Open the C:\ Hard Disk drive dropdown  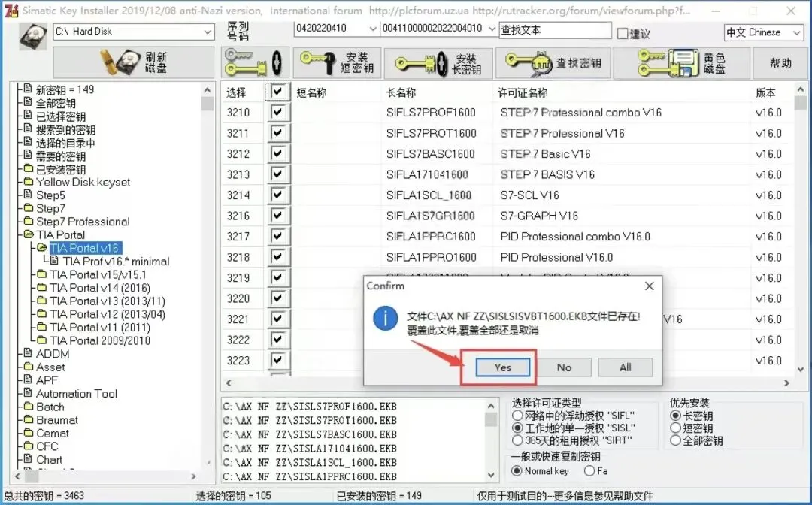(208, 32)
